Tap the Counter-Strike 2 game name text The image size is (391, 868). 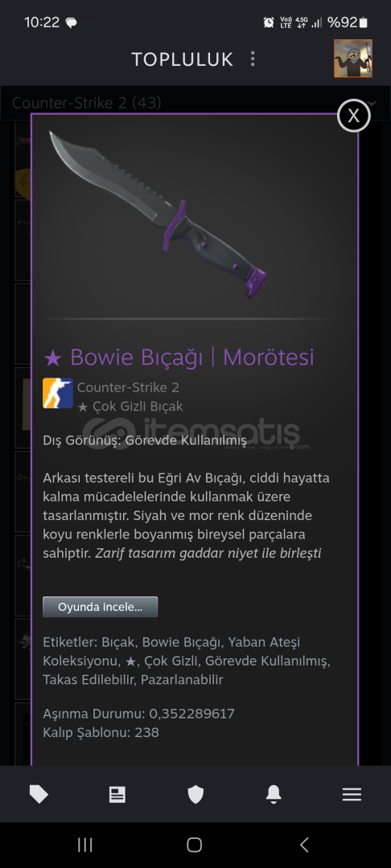pyautogui.click(x=128, y=387)
